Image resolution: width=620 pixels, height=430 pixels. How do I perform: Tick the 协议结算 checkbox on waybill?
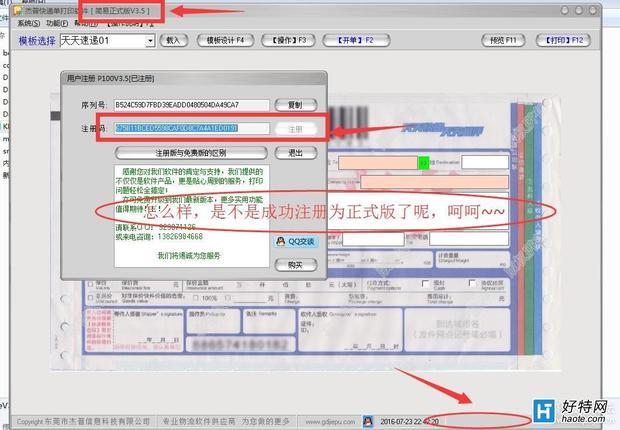[x=472, y=283]
